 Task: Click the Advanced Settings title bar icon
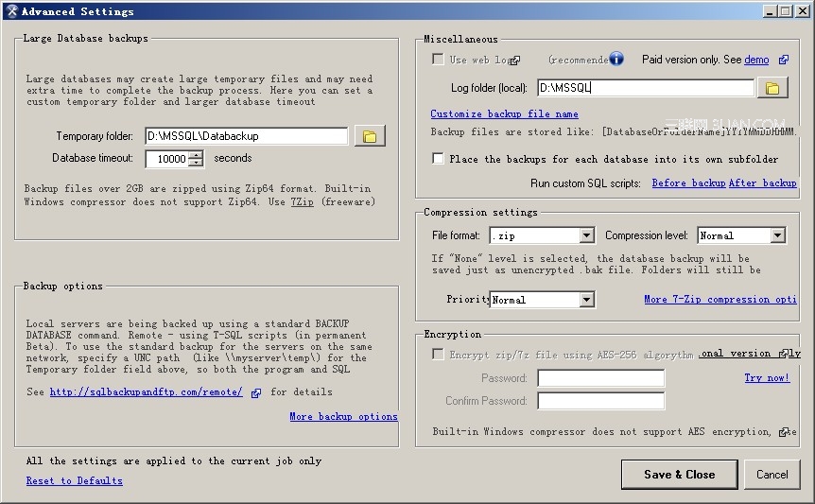click(11, 11)
